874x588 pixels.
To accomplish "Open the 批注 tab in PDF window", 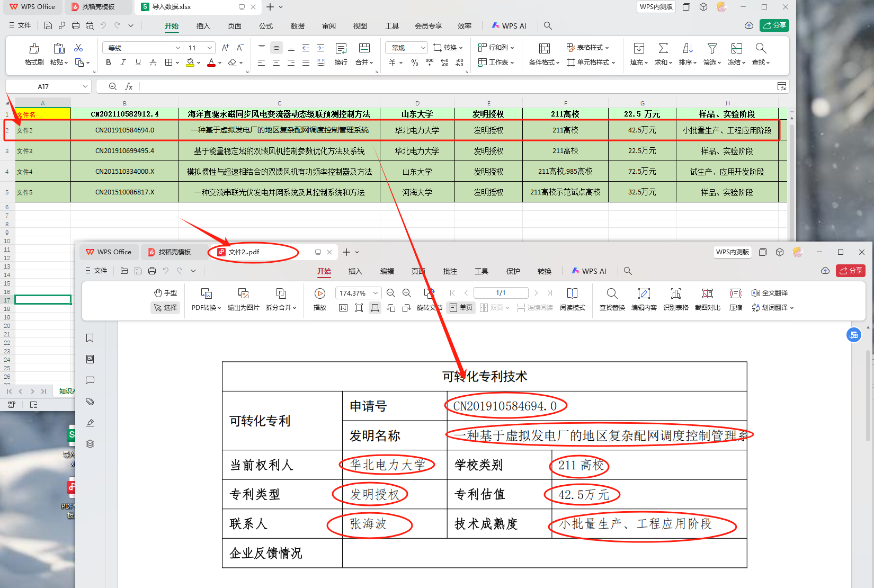I will tap(450, 271).
